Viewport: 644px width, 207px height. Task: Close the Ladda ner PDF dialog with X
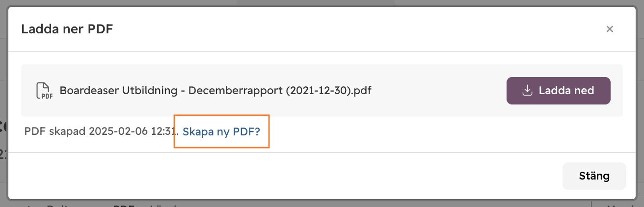click(x=610, y=29)
